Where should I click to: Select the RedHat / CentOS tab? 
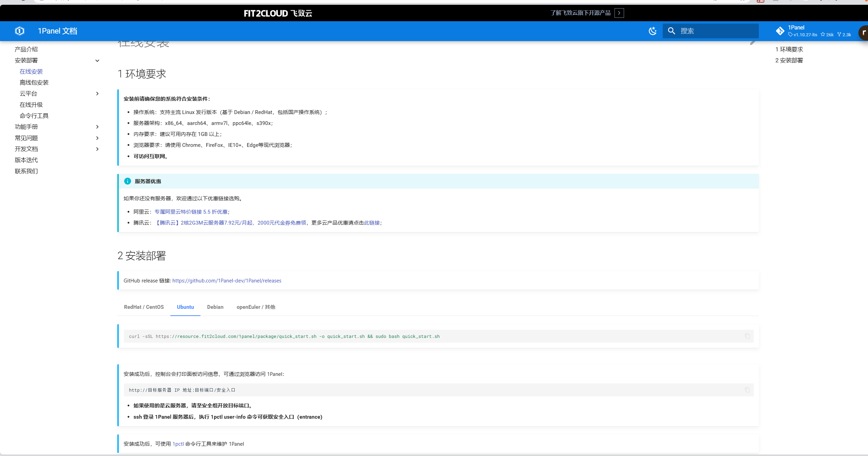click(144, 307)
